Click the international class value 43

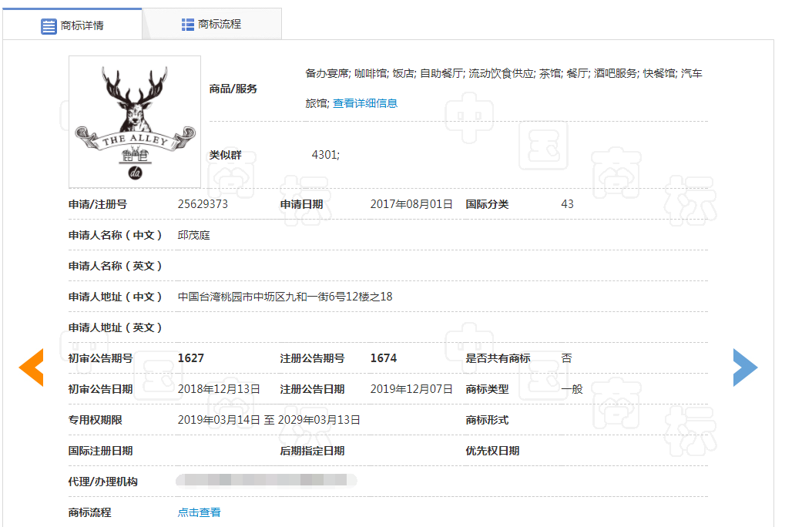[567, 204]
